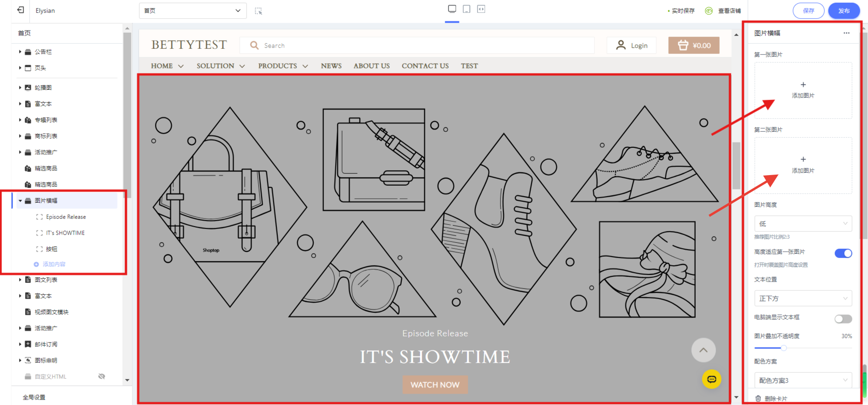Open the 首页 page selector dropdown
Image resolution: width=868 pixels, height=405 pixels.
193,11
